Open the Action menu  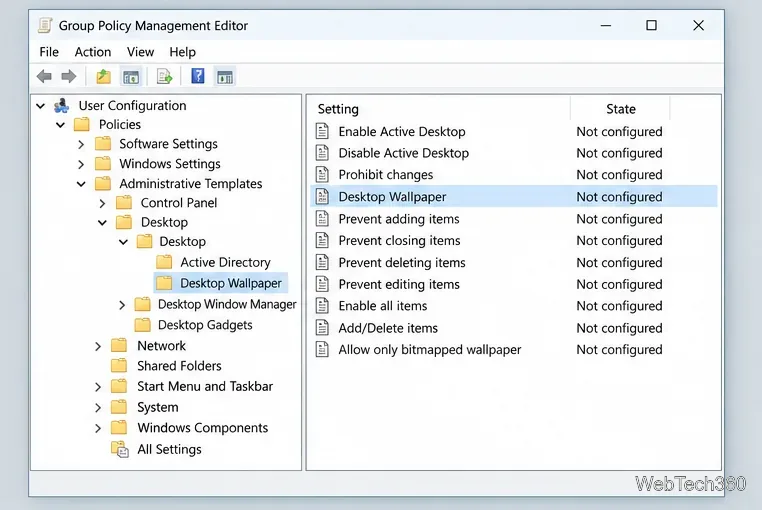[x=93, y=52]
